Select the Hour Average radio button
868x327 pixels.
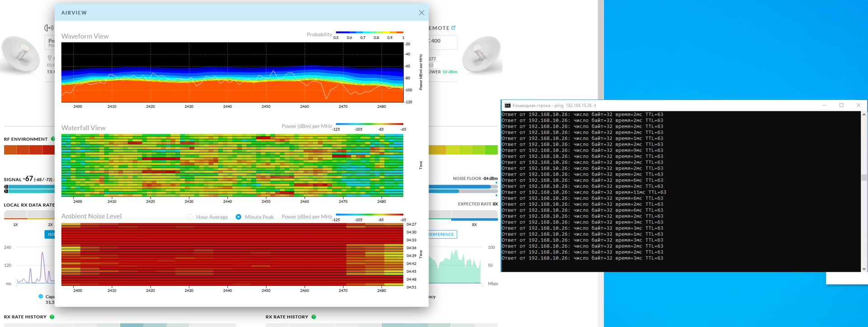190,217
